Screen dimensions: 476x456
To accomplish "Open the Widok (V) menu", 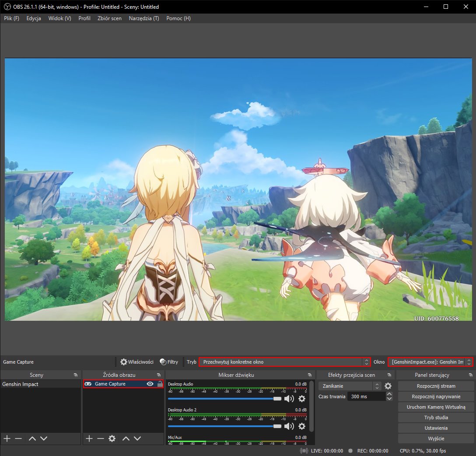I will [x=60, y=18].
